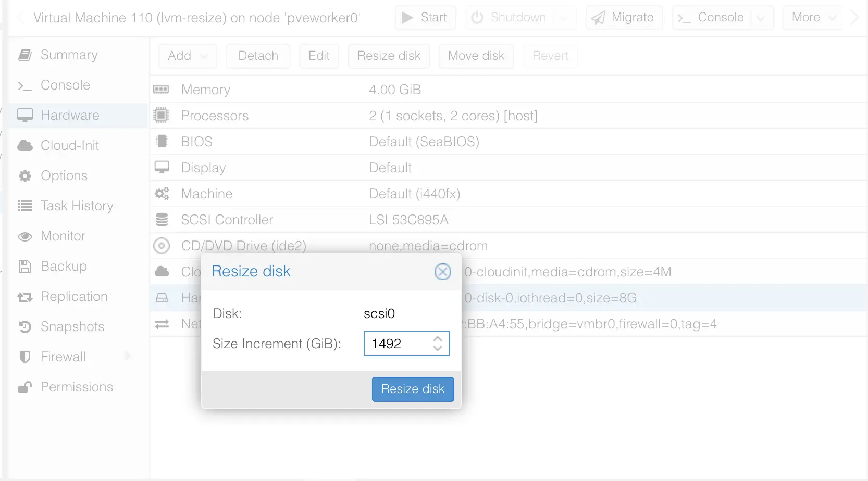Click the Hardware monitor icon in sidebar
Viewport: 868px width, 481px height.
point(25,115)
